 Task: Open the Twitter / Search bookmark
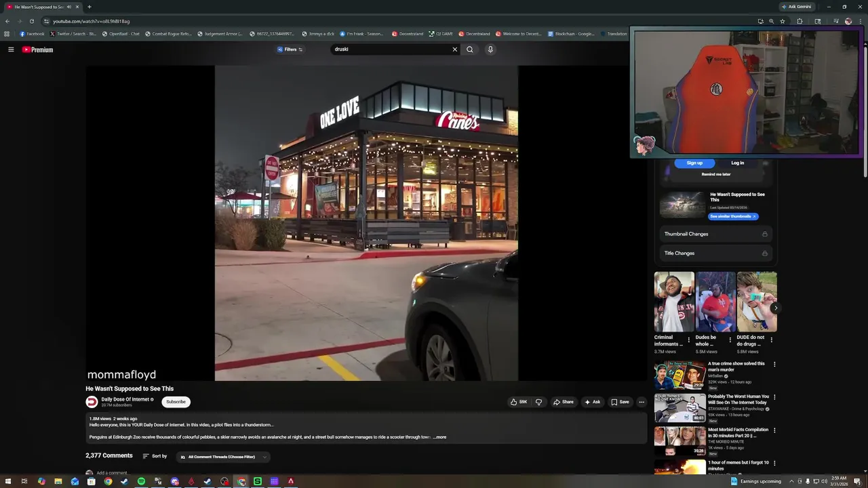coord(73,33)
